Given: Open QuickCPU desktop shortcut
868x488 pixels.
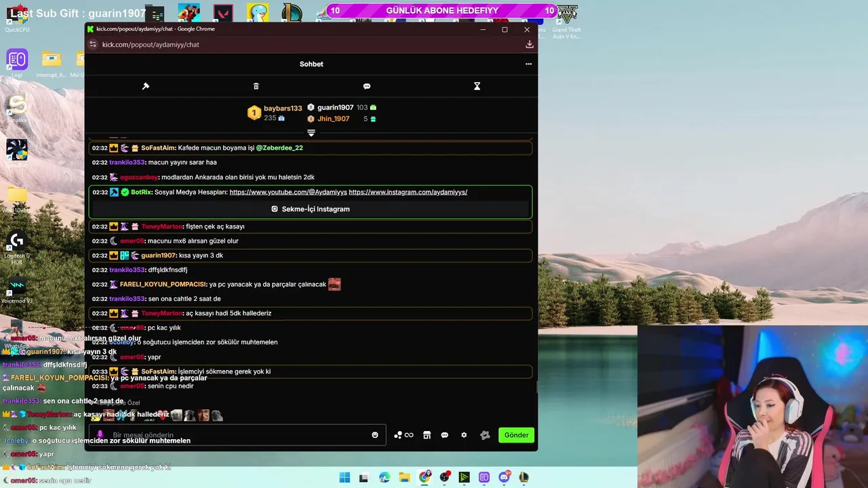Looking at the screenshot, I should click(x=17, y=19).
